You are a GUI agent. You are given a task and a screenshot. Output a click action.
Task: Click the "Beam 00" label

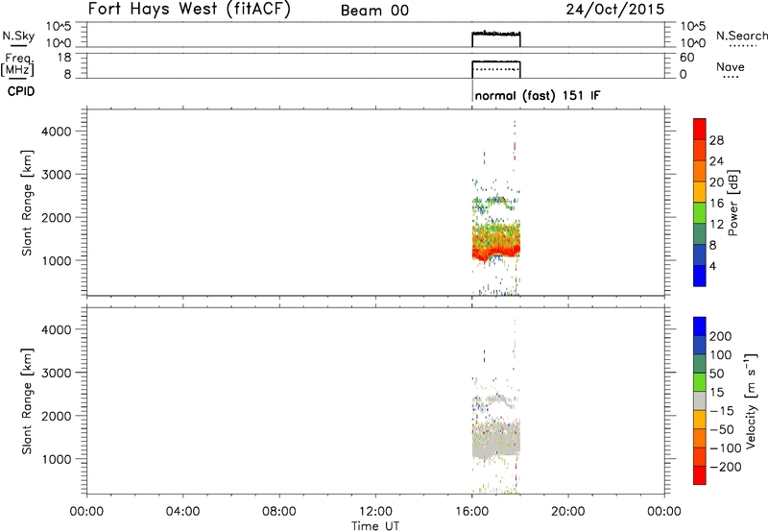pos(374,11)
